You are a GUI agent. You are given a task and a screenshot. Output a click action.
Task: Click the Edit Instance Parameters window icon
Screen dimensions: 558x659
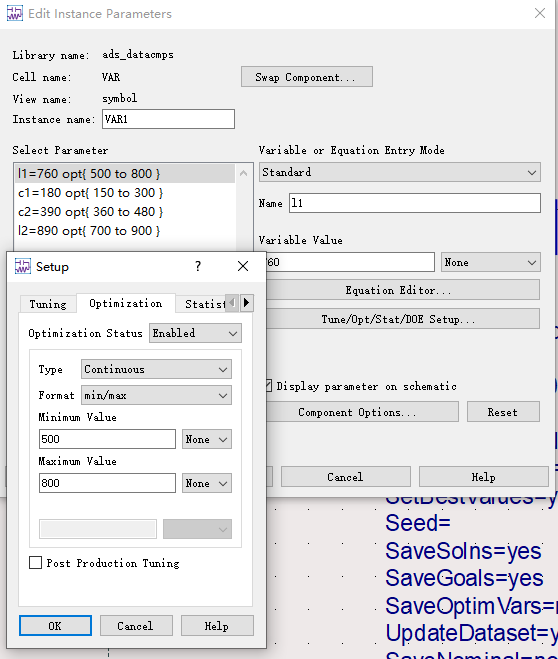coord(15,13)
